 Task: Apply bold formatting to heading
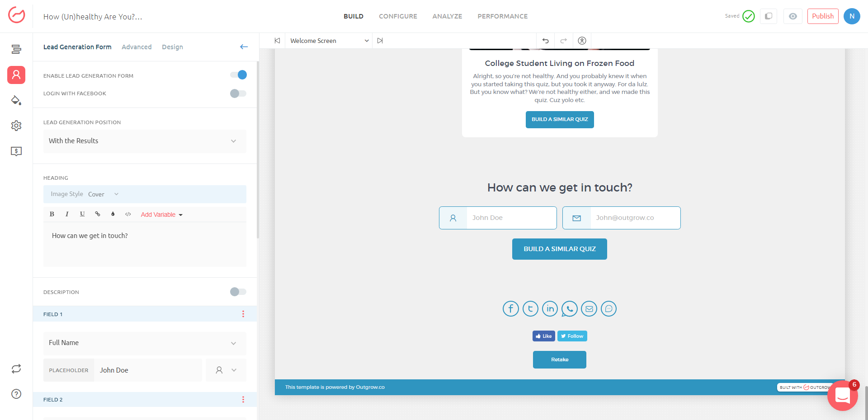tap(52, 214)
